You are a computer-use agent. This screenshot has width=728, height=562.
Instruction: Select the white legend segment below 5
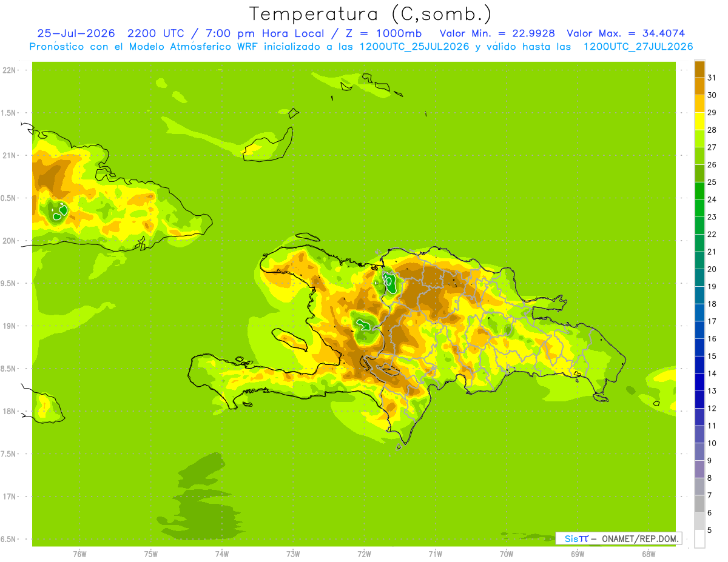pyautogui.click(x=699, y=539)
